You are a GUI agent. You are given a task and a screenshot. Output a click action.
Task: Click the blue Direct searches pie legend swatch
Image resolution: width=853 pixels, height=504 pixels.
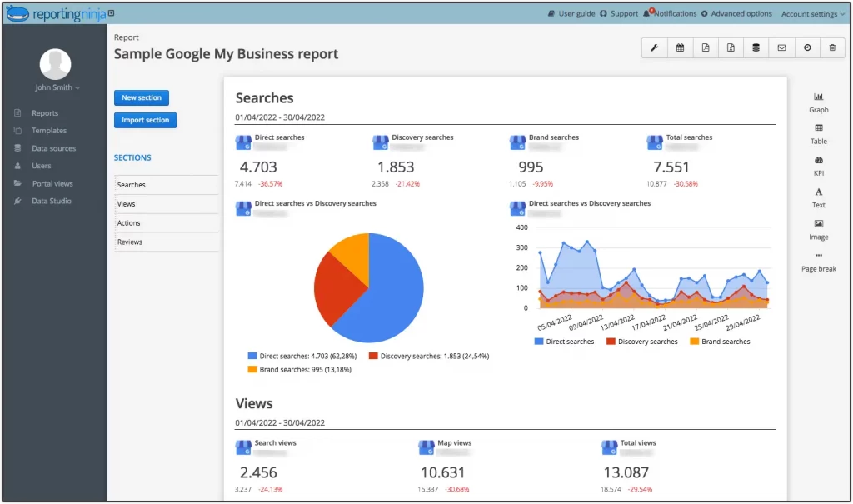252,356
